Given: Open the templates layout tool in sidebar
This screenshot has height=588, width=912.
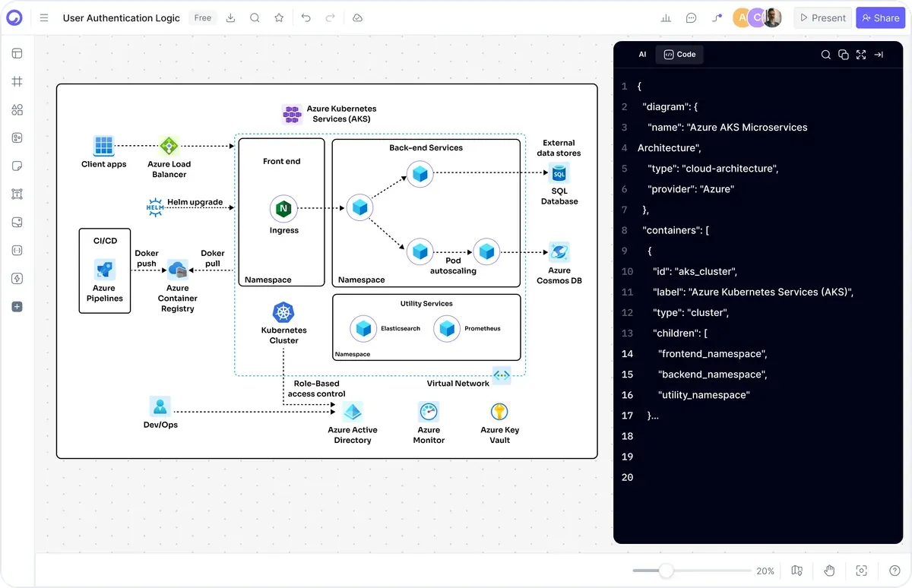Looking at the screenshot, I should click(x=17, y=53).
